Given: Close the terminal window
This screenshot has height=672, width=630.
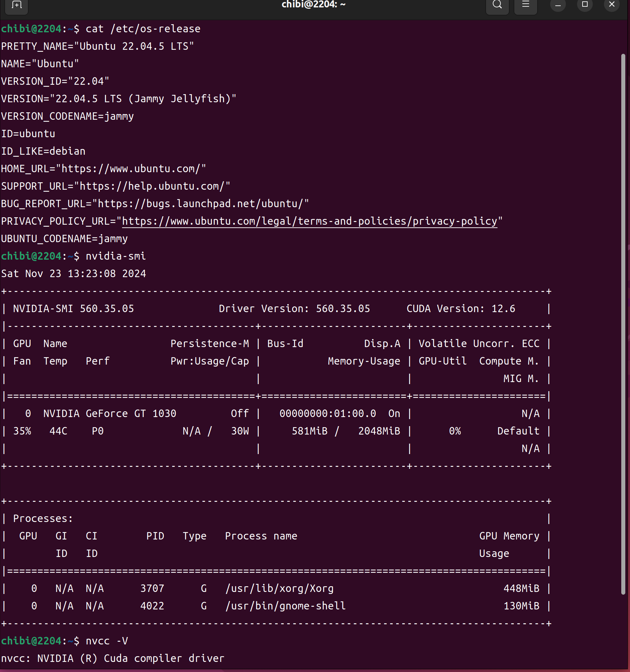Looking at the screenshot, I should 612,5.
